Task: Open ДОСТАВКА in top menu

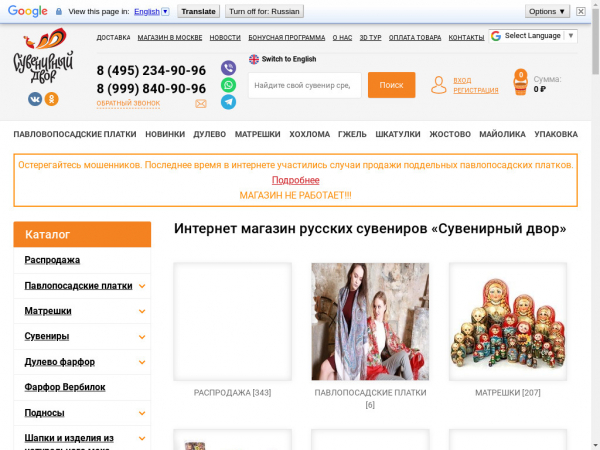Action: tap(113, 38)
